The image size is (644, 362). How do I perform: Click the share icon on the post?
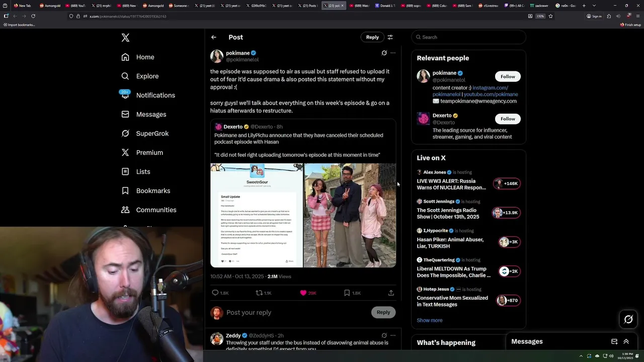[x=391, y=293]
